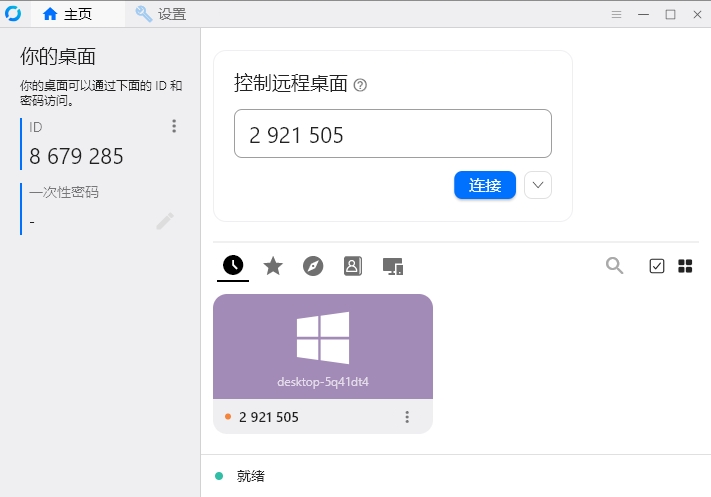The image size is (711, 497).
Task: Show favorites star tab
Action: tap(273, 266)
